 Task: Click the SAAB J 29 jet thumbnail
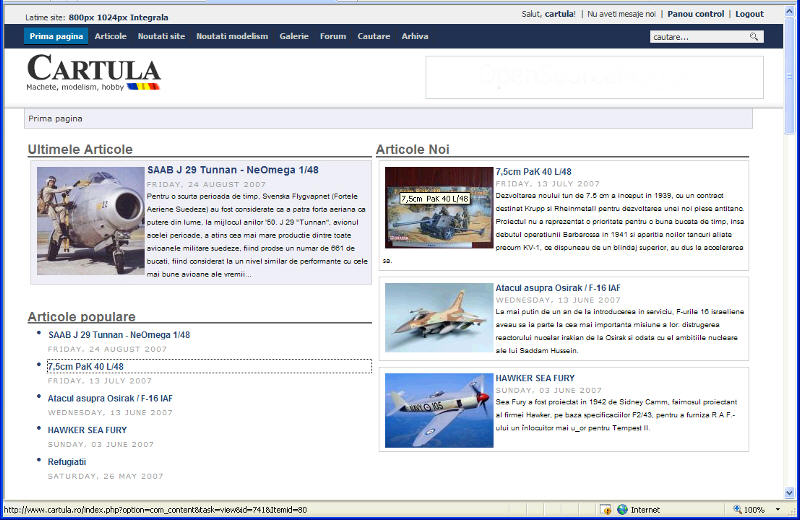(90, 221)
